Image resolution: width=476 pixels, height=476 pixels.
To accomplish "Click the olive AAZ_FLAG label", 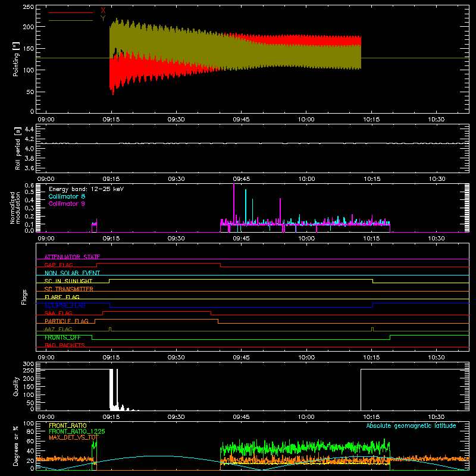I will point(58,329).
